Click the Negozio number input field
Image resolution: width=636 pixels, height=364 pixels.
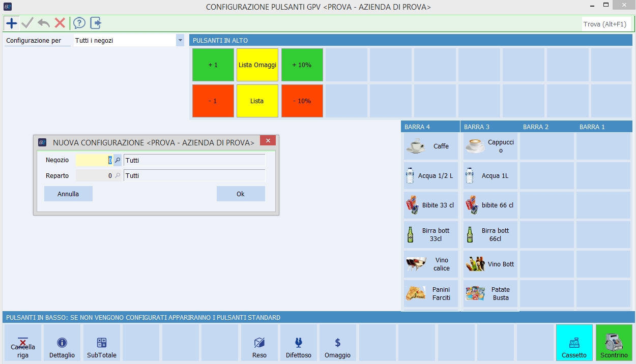[94, 160]
